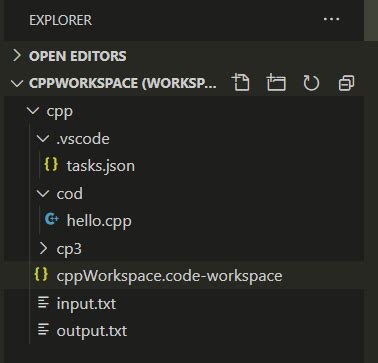
Task: Select the cpp root folder label
Action: (60, 111)
